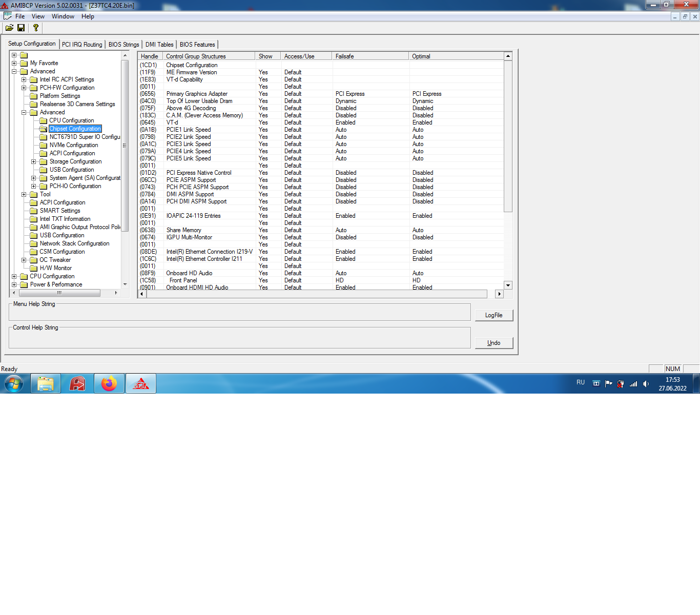
Task: Open the Windows Start menu orb
Action: pyautogui.click(x=14, y=383)
